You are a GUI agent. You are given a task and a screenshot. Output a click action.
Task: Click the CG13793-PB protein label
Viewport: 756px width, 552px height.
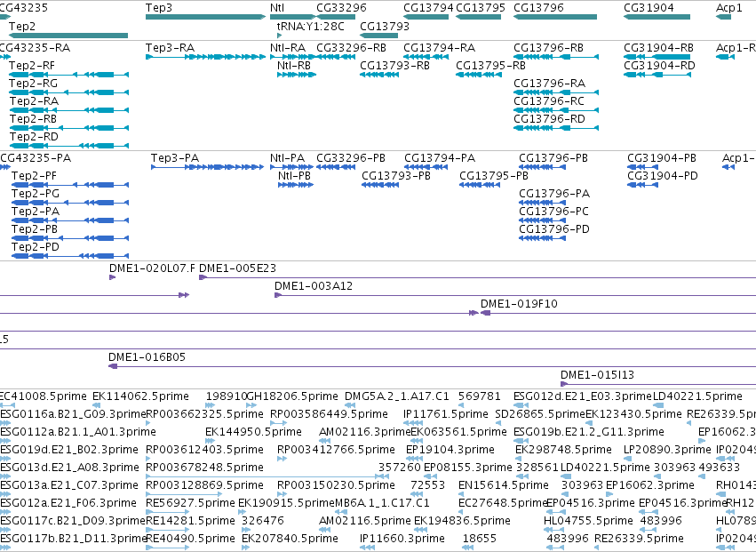point(396,176)
